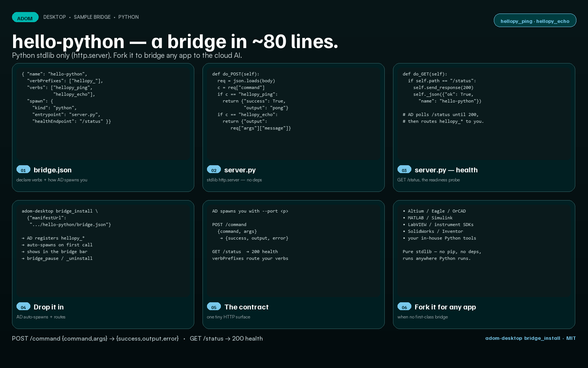Image resolution: width=588 pixels, height=368 pixels.
Task: Click caption 'when no first-class bridge'
Action: coord(423,317)
